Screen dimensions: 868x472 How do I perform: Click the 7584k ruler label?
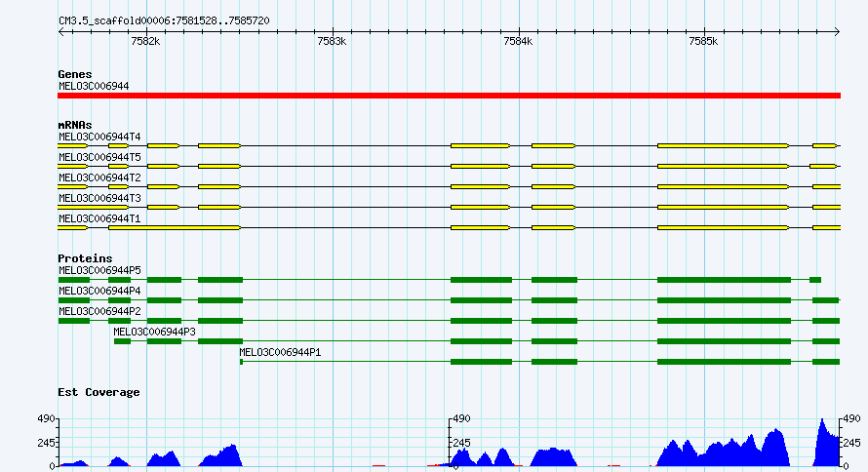point(518,42)
